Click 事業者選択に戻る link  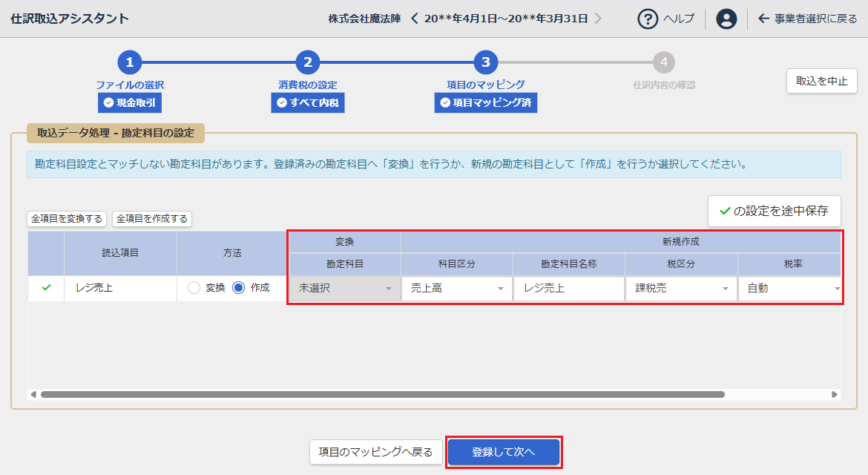(x=808, y=19)
